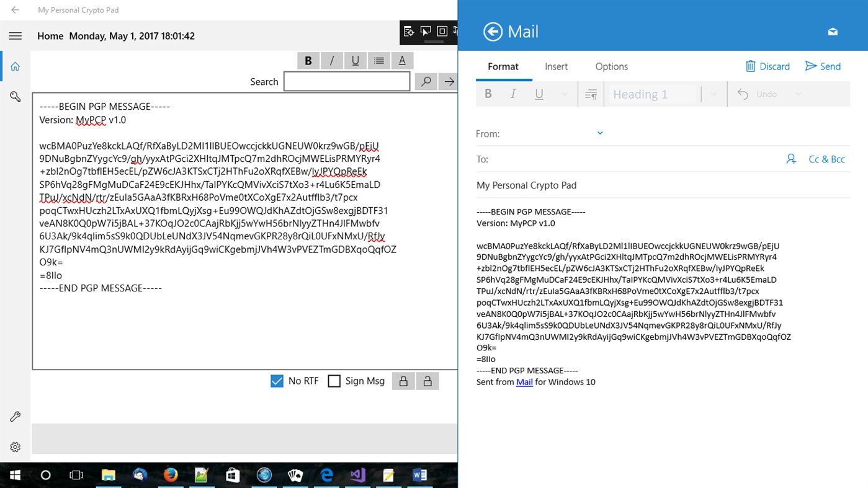Expand the From field dropdown chevron
Screen dimensions: 868x488
[599, 133]
